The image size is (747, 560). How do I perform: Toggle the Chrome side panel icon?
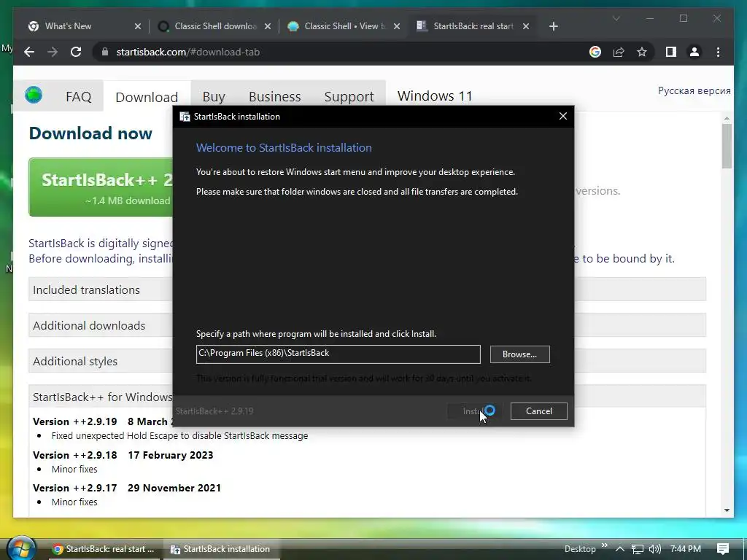pyautogui.click(x=671, y=52)
